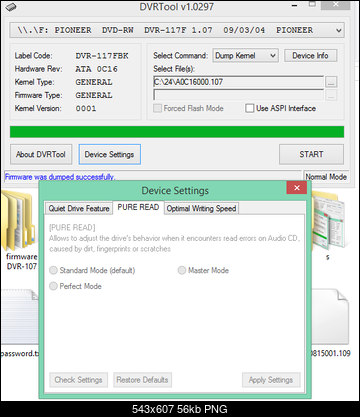Image resolution: width=360 pixels, height=417 pixels.
Task: Open the Optimal Writing Speed tab
Action: 201,209
